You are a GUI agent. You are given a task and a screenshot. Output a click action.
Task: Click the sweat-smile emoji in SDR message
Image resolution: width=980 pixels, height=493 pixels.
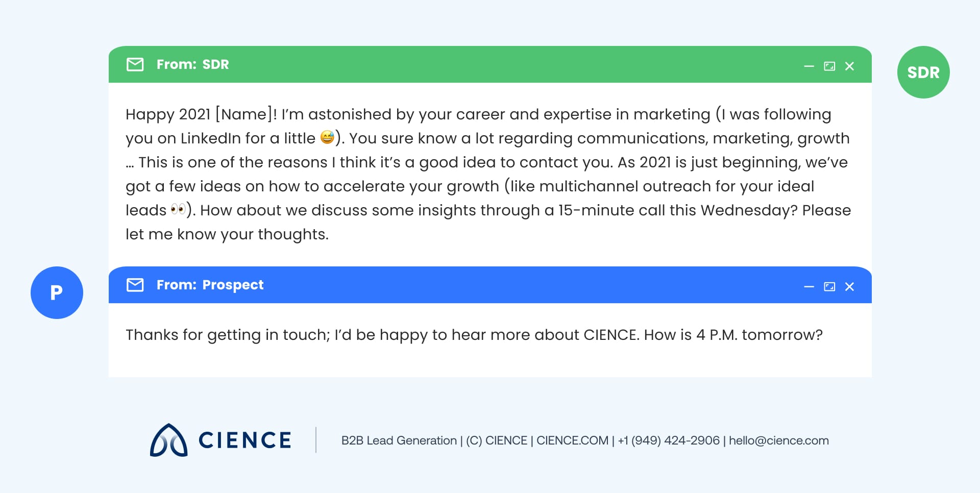pos(327,137)
